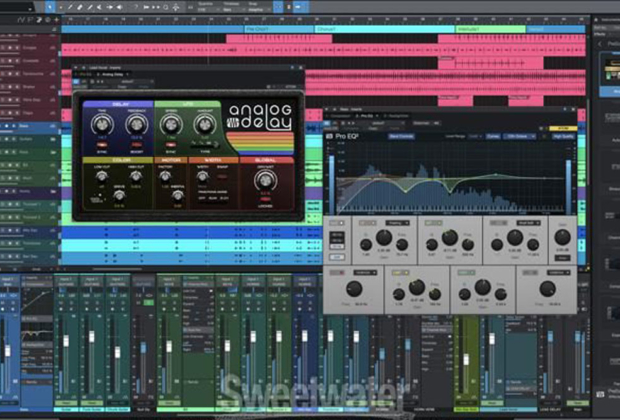This screenshot has width=620, height=420.
Task: Open the LF band filter type dropdown
Action: [x=397, y=223]
